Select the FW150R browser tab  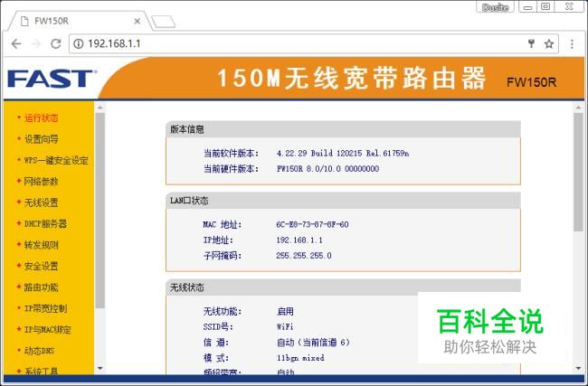tap(79, 21)
